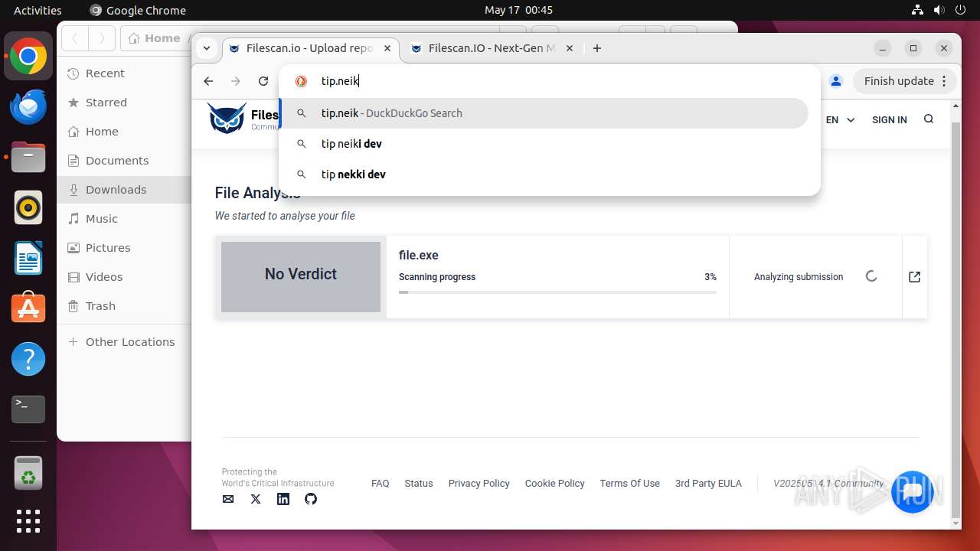The image size is (980, 551).
Task: Expand the EN language dropdown
Action: (840, 119)
